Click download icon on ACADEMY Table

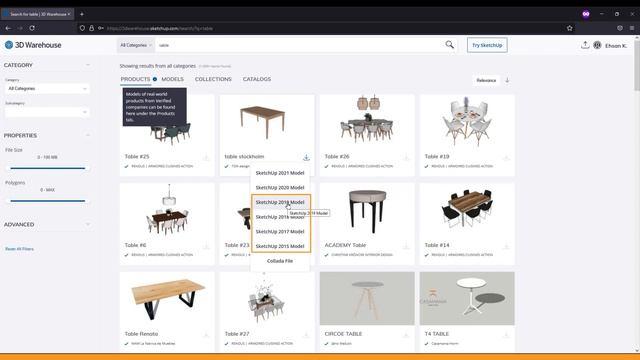pyautogui.click(x=406, y=246)
